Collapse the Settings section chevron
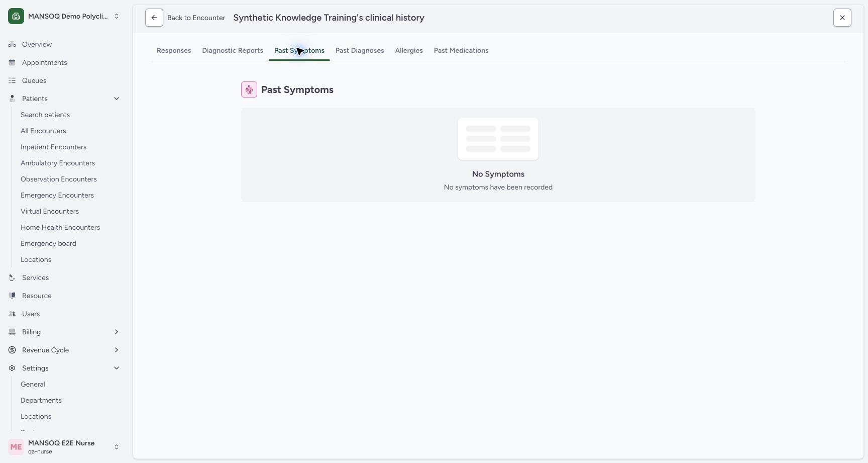The image size is (868, 463). click(x=117, y=368)
